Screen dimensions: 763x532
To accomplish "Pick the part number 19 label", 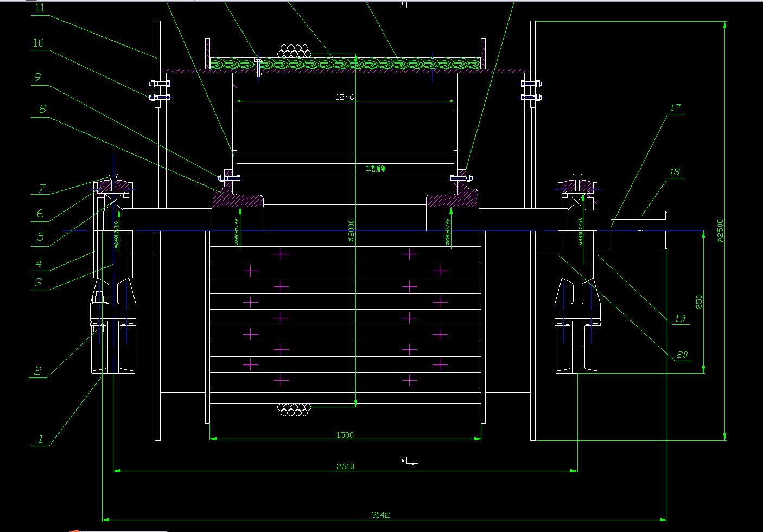I will [x=680, y=318].
